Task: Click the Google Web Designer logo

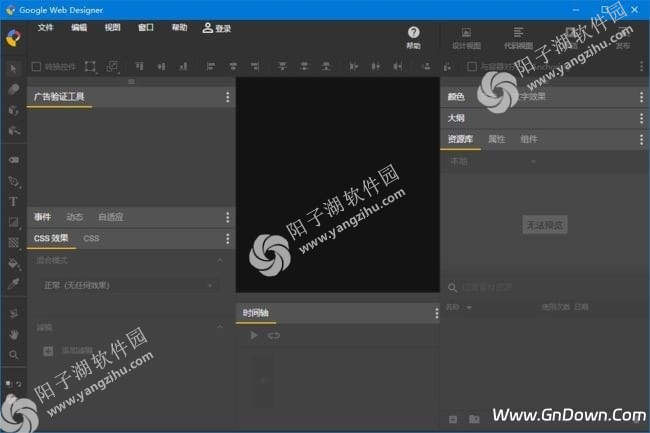Action: [13, 38]
